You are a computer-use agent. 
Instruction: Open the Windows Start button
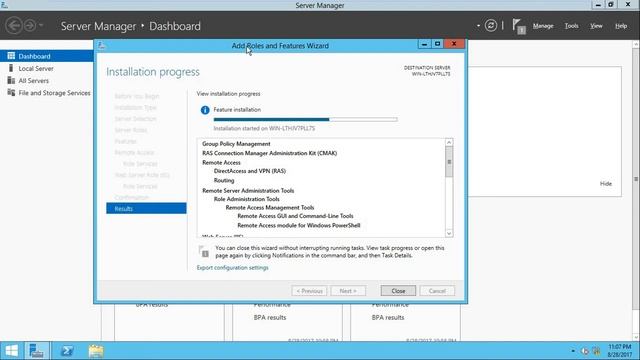tap(11, 351)
